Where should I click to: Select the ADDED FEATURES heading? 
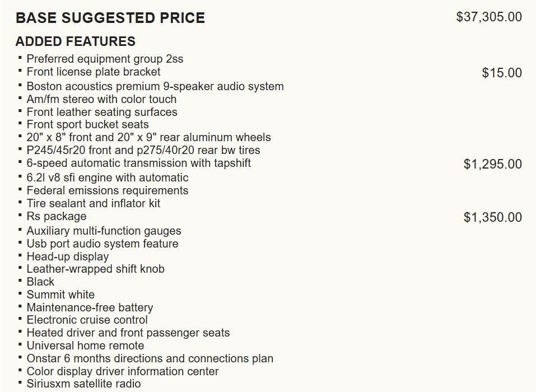pos(75,41)
